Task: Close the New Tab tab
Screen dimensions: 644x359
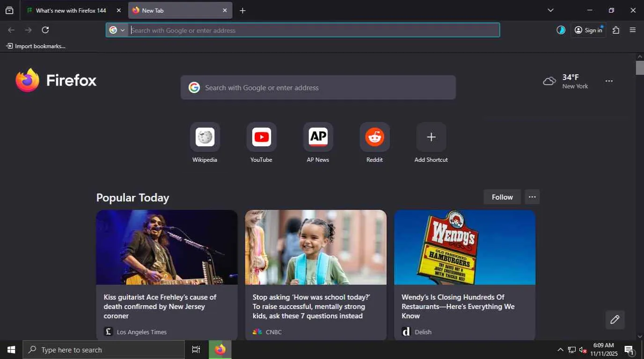Action: click(x=225, y=10)
